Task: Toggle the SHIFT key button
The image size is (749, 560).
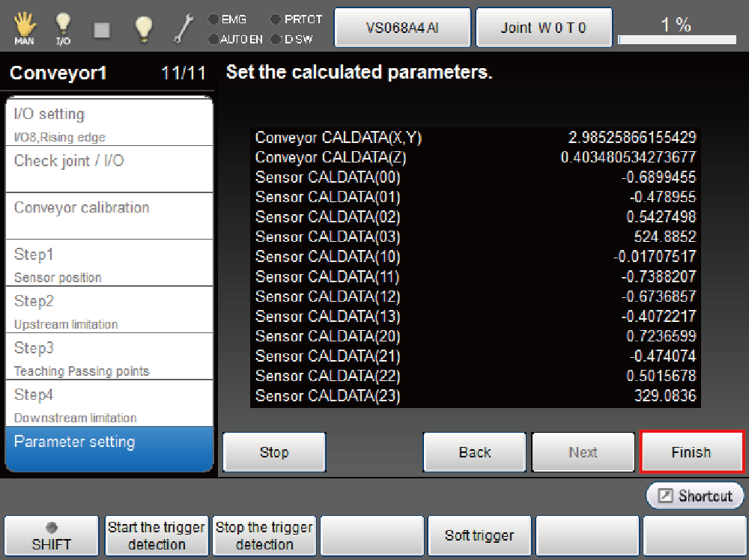Action: click(x=51, y=536)
